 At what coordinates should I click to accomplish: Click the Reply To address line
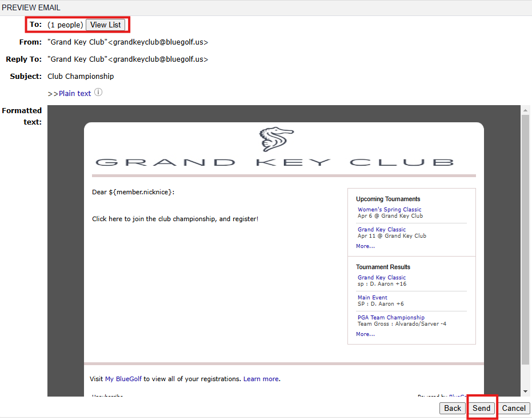click(127, 59)
